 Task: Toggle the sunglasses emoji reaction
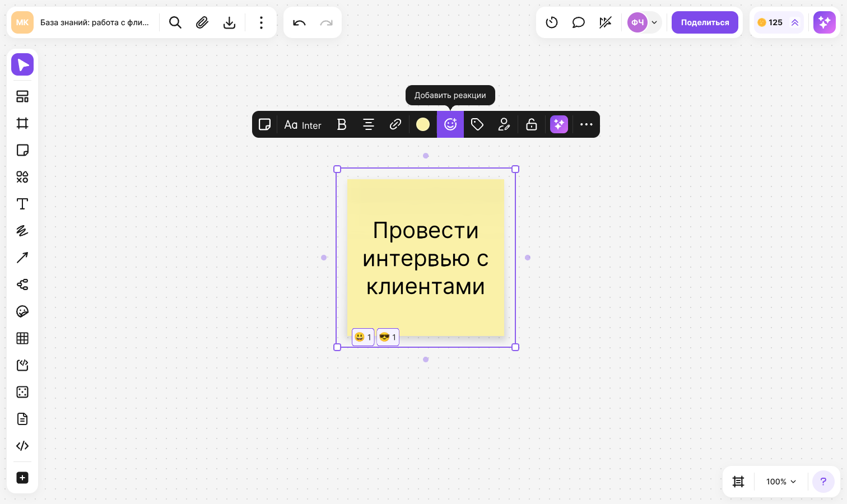click(388, 337)
